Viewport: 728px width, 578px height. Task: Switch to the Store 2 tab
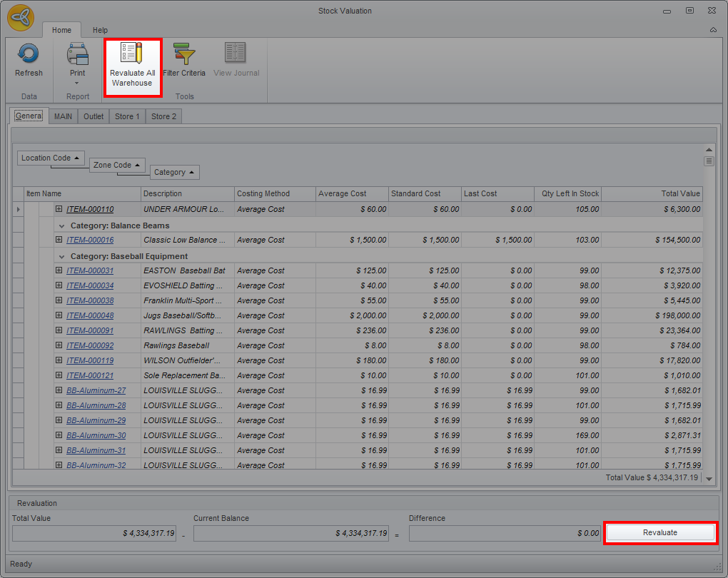163,116
